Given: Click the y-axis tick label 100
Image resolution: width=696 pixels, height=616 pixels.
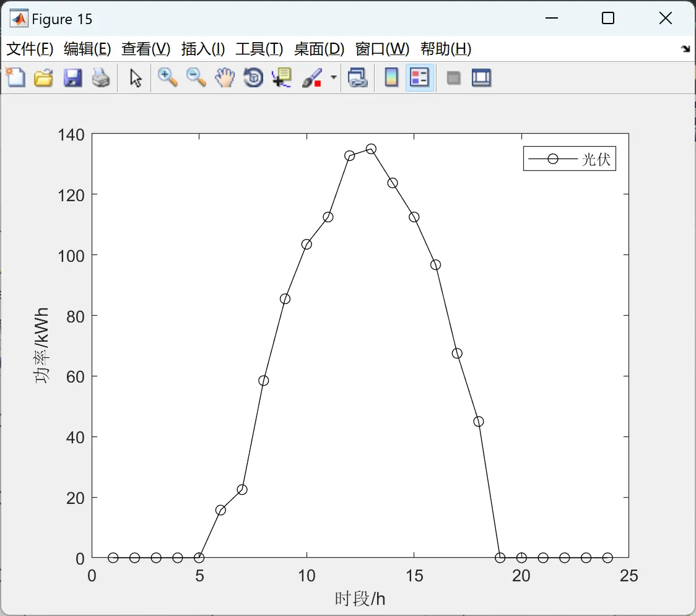Looking at the screenshot, I should [71, 256].
